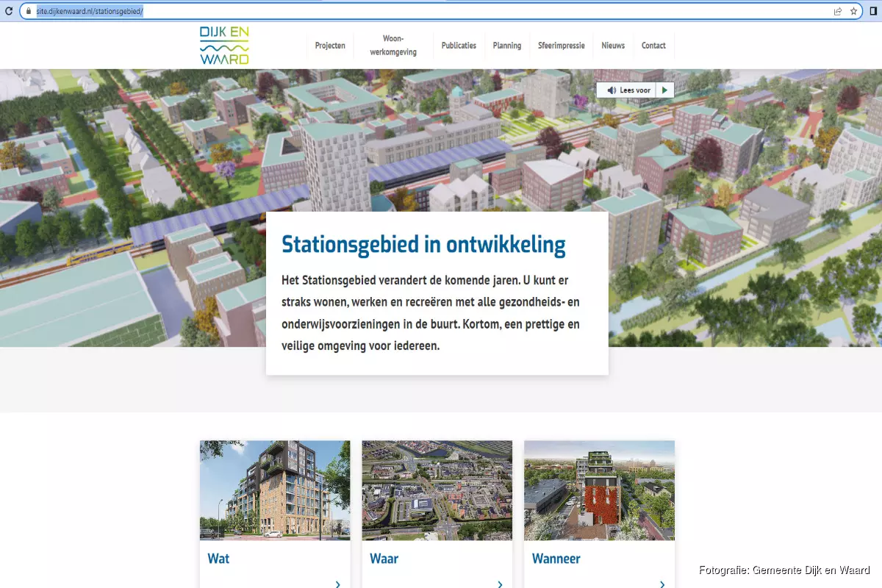Viewport: 882px width, 588px height.
Task: Open the Wat card building image
Action: pyautogui.click(x=275, y=490)
